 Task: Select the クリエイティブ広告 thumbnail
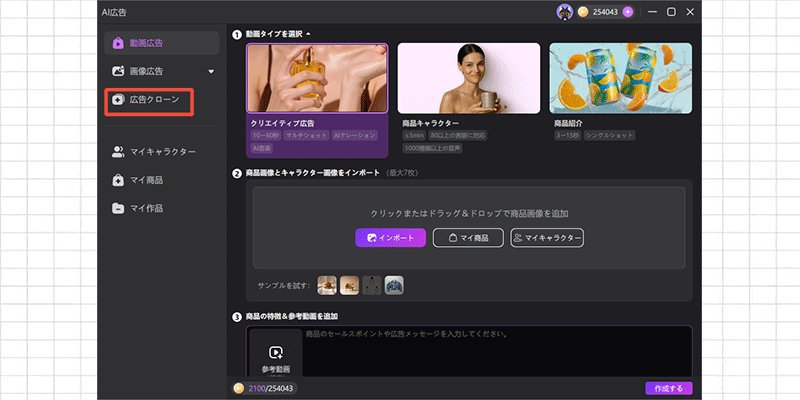(x=317, y=78)
